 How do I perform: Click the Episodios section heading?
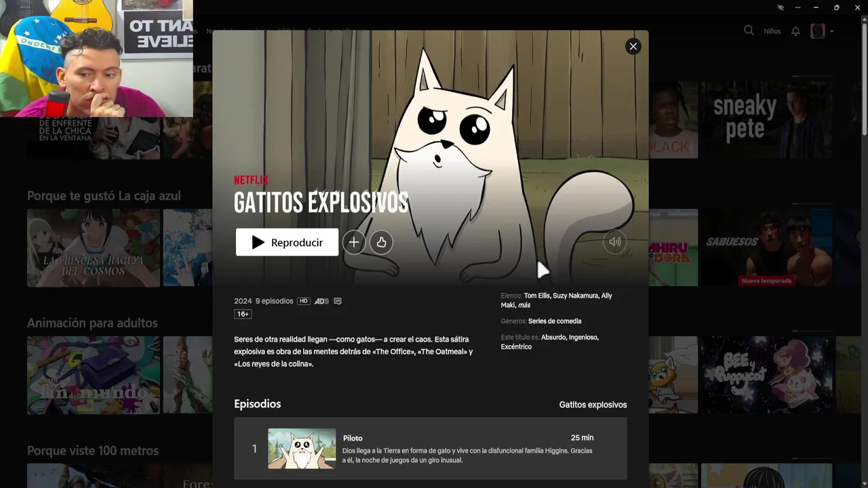pos(257,404)
